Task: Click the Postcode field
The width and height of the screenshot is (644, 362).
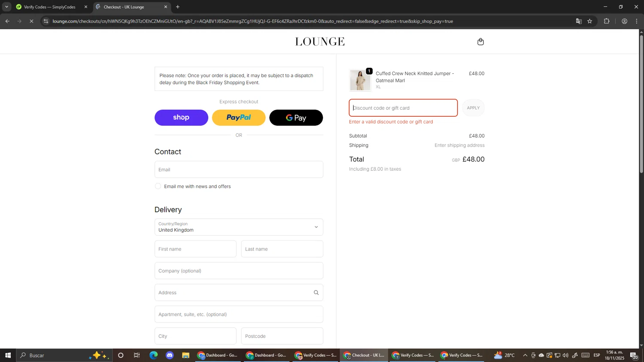Action: 282,336
